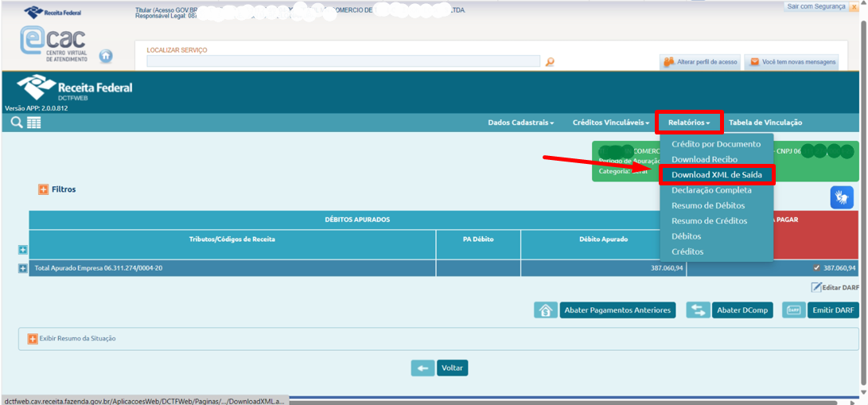Toggle the checkbox next to 387.060,94 balance
The width and height of the screenshot is (868, 405).
click(817, 268)
